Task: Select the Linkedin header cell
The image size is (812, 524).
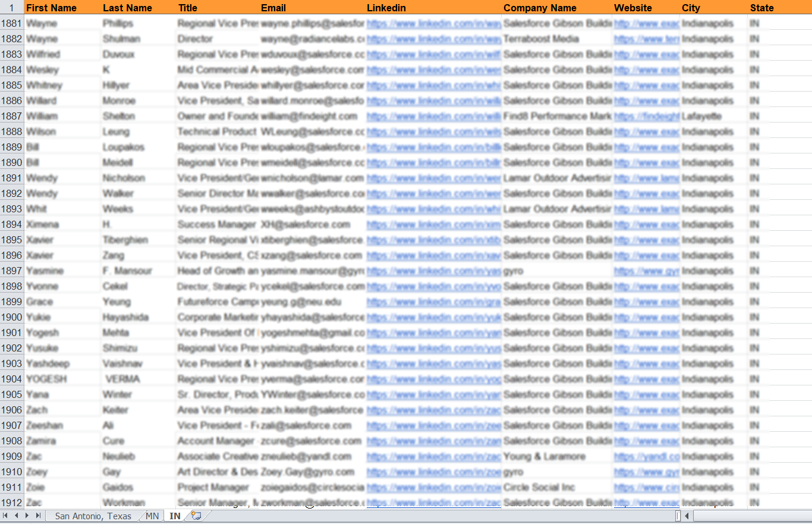Action: (433, 8)
